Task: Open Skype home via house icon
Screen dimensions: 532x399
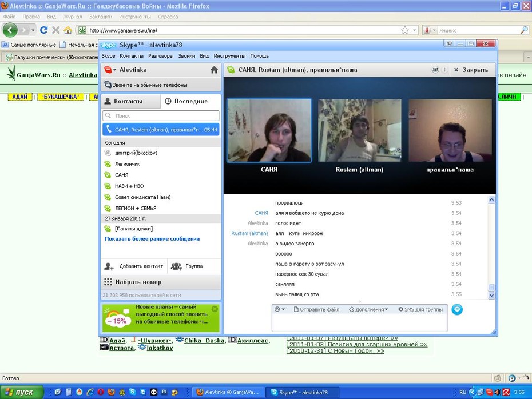Action: click(x=214, y=70)
